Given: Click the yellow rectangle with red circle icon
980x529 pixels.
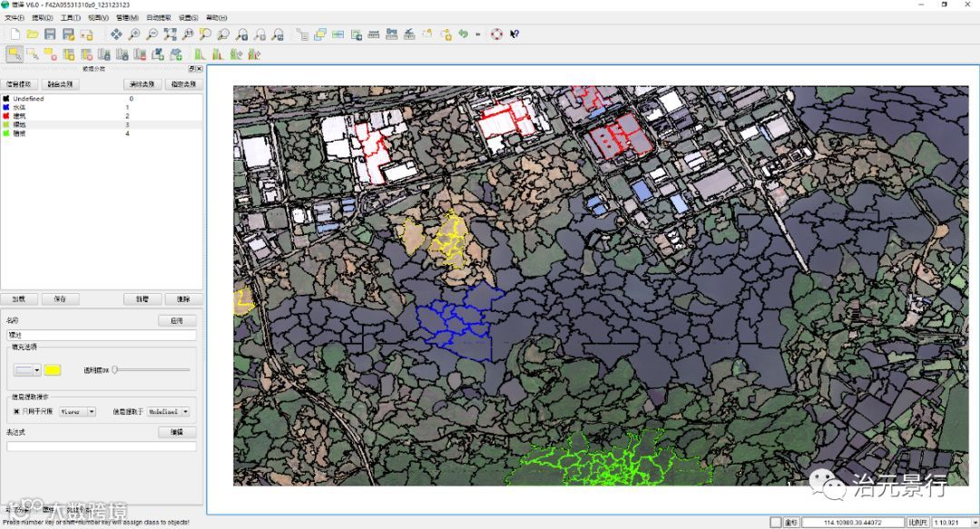Looking at the screenshot, I should [x=51, y=54].
